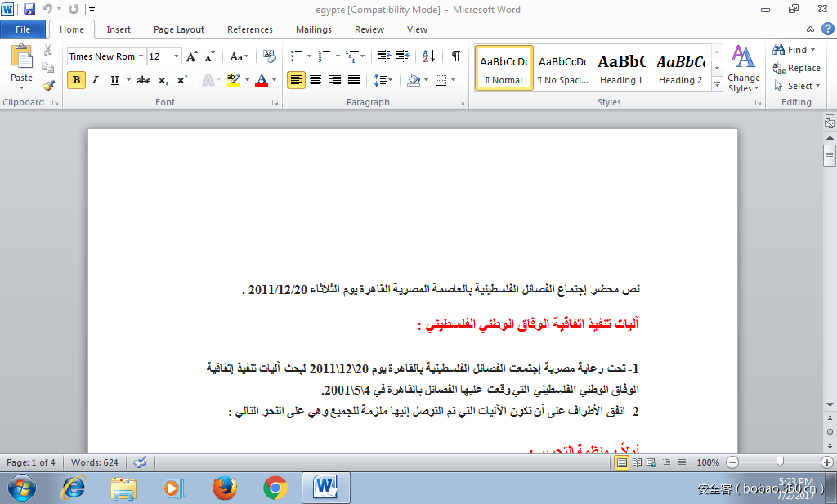The width and height of the screenshot is (837, 504).
Task: Click the Format Painter brush icon
Action: (48, 85)
